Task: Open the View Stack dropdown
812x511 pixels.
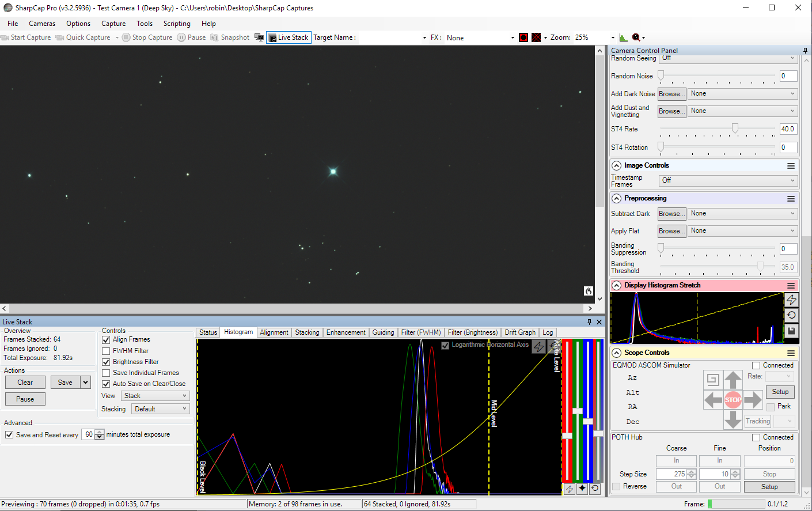Action: [155, 396]
